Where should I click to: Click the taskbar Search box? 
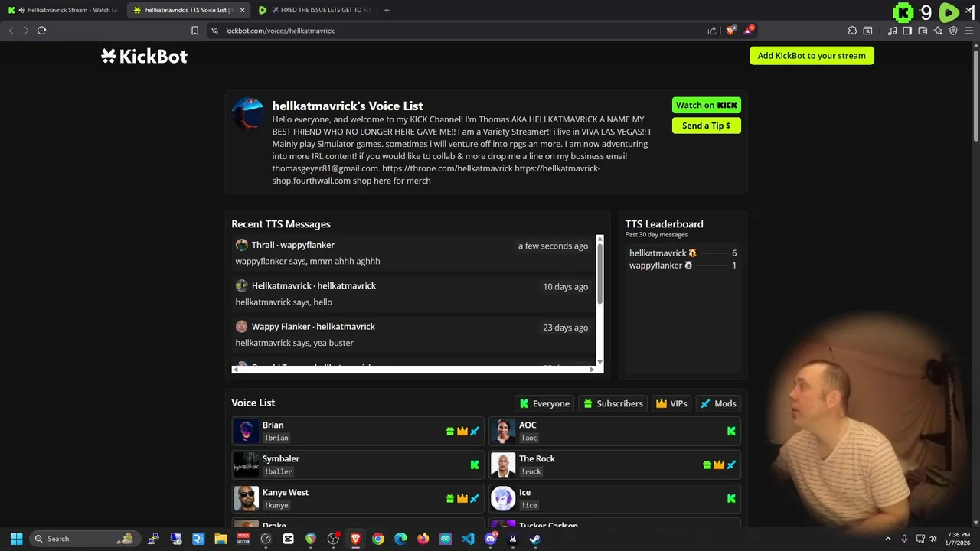coord(83,539)
